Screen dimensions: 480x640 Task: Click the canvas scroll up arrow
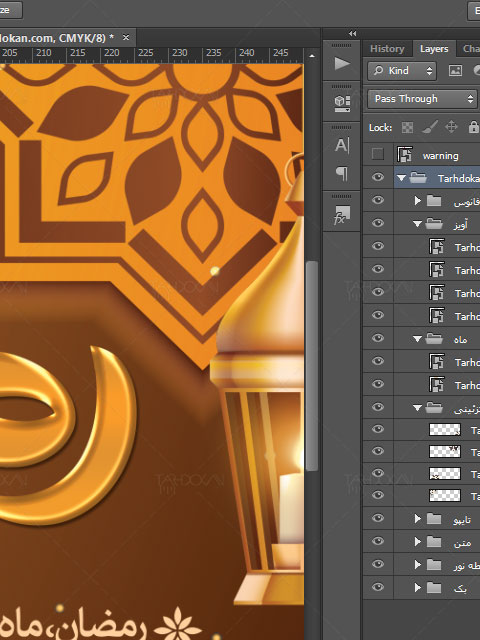312,56
